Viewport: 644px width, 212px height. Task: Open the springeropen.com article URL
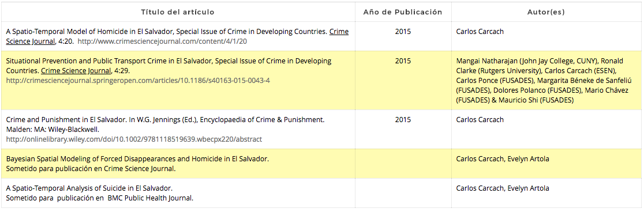click(138, 81)
